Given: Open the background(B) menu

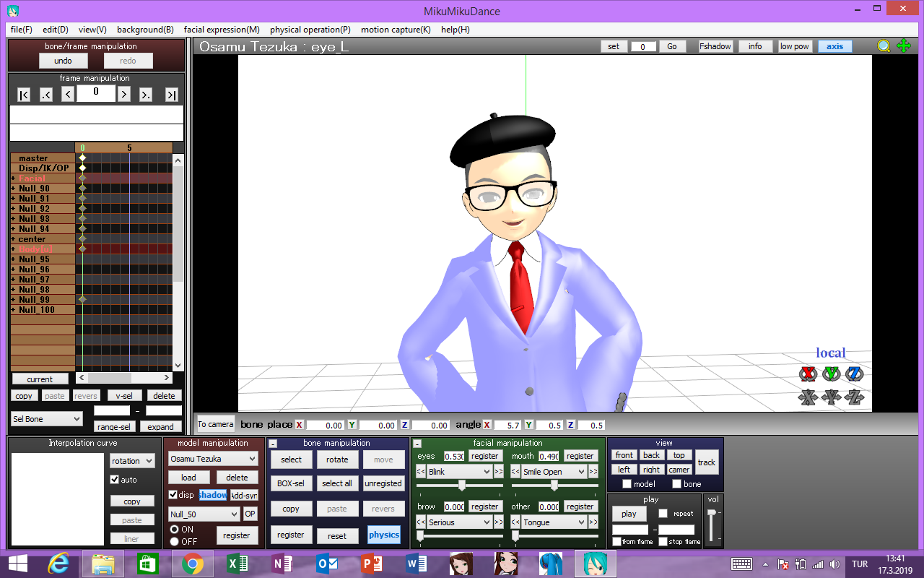Looking at the screenshot, I should (x=145, y=30).
